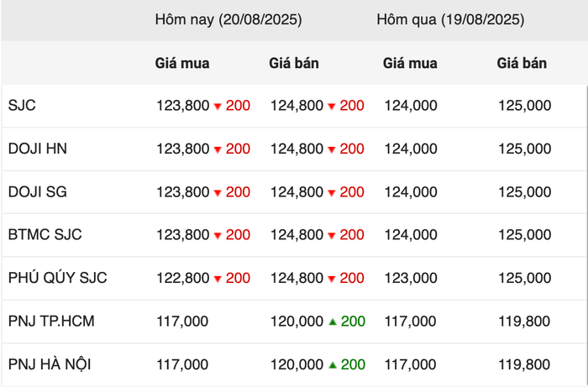Select the SJC row label
The width and height of the screenshot is (588, 387).
(x=22, y=105)
